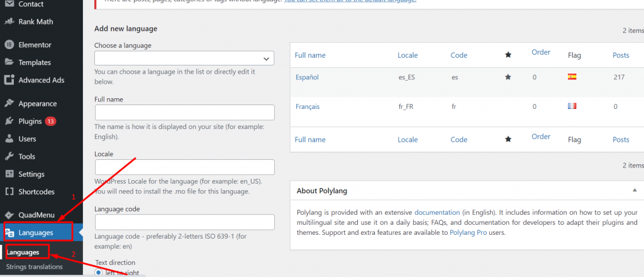Click the Languages translate icon

[x=9, y=232]
